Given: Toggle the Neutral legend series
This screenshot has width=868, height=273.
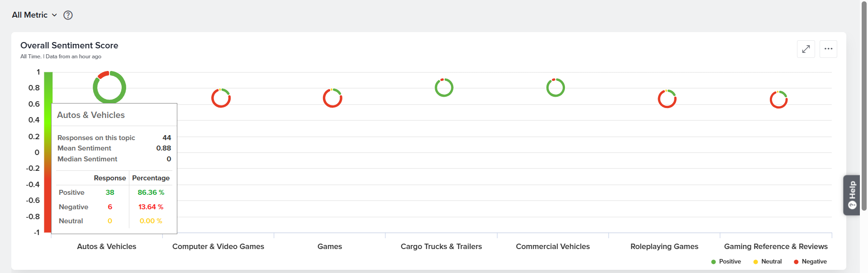Looking at the screenshot, I should coord(768,262).
